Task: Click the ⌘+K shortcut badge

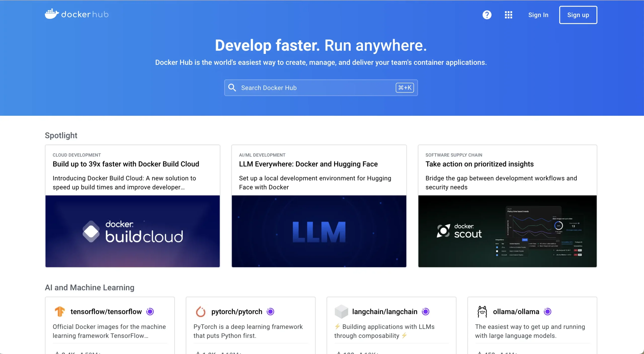Action: 405,88
